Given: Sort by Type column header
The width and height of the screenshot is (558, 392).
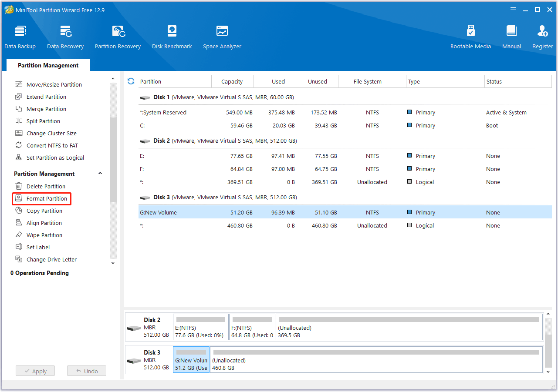Looking at the screenshot, I should [445, 81].
